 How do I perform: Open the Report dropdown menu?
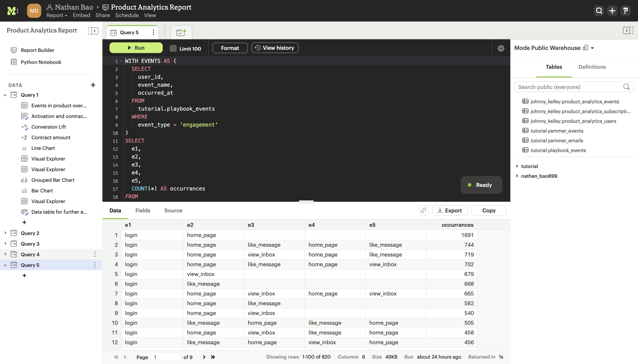pyautogui.click(x=57, y=15)
